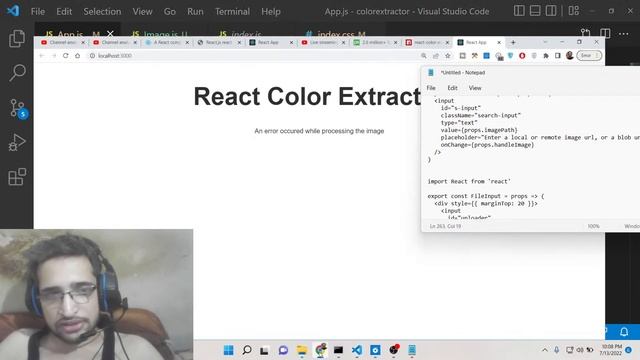
Task: Click the VS Code notifications bell
Action: coord(624,331)
